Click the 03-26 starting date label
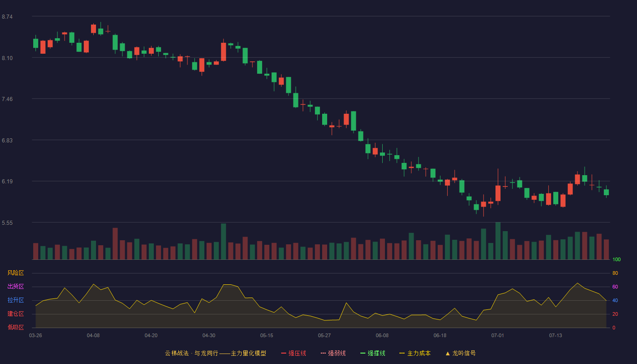 click(35, 335)
